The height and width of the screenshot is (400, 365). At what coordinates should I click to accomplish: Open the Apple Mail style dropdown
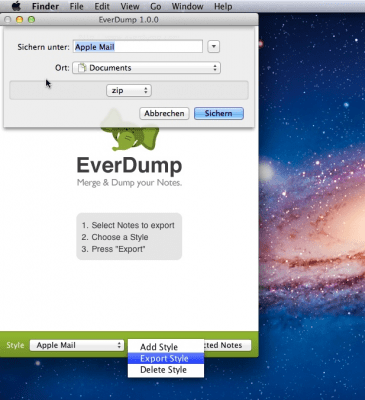point(77,345)
